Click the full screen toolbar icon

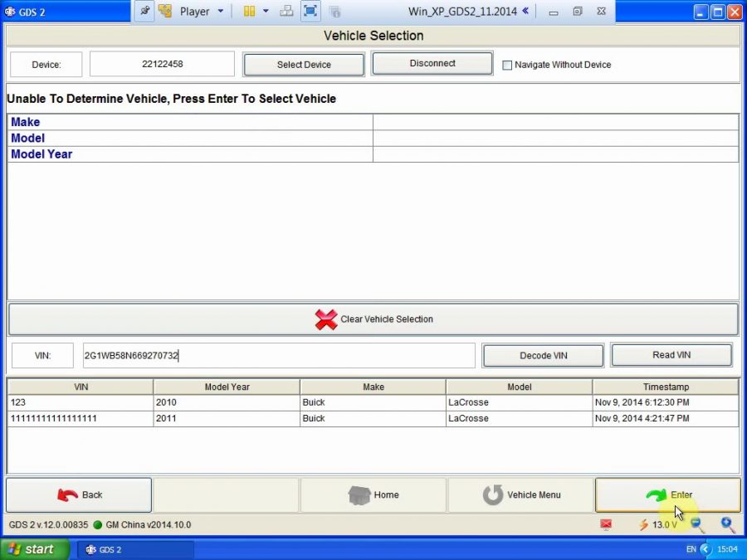click(309, 11)
